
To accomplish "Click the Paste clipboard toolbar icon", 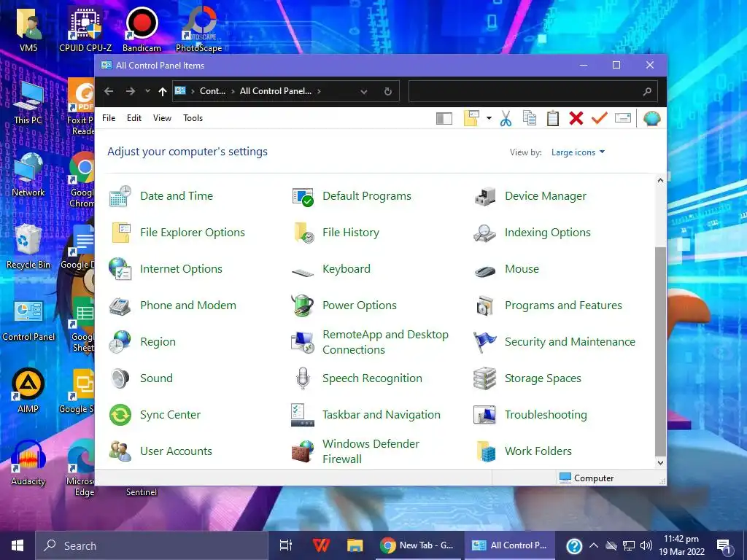I will click(x=553, y=118).
